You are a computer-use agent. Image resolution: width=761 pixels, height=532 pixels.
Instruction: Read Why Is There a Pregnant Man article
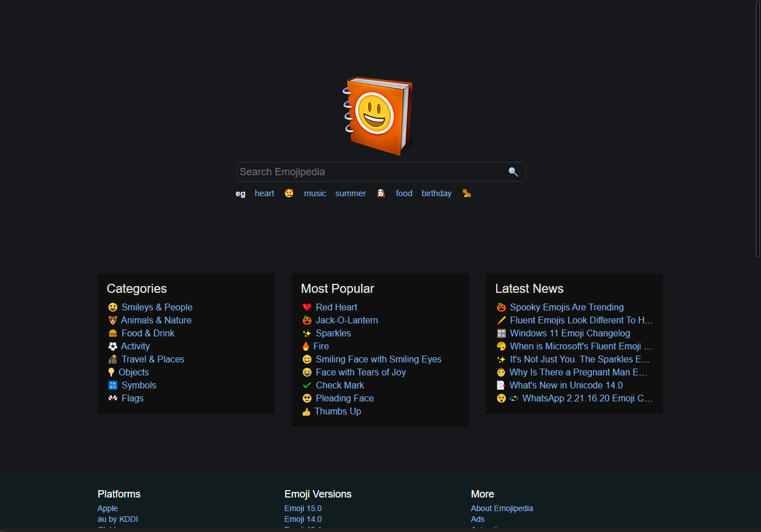tap(578, 373)
